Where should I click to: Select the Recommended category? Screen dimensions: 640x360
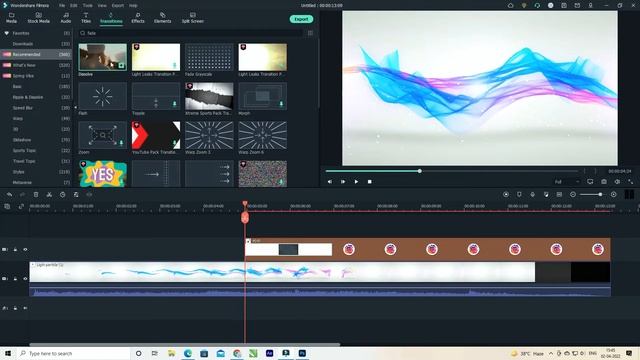(37, 54)
